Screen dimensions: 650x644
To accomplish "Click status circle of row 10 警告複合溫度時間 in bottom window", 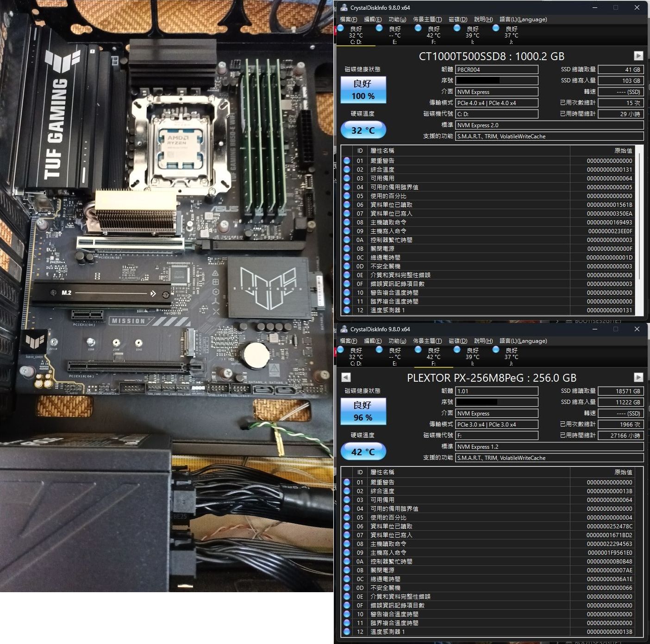I will coord(347,614).
